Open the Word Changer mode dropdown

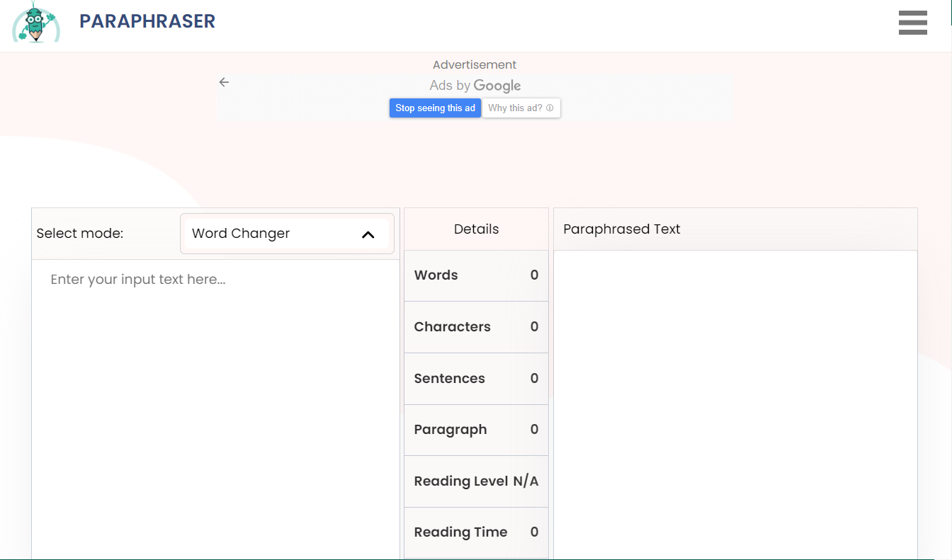point(286,234)
